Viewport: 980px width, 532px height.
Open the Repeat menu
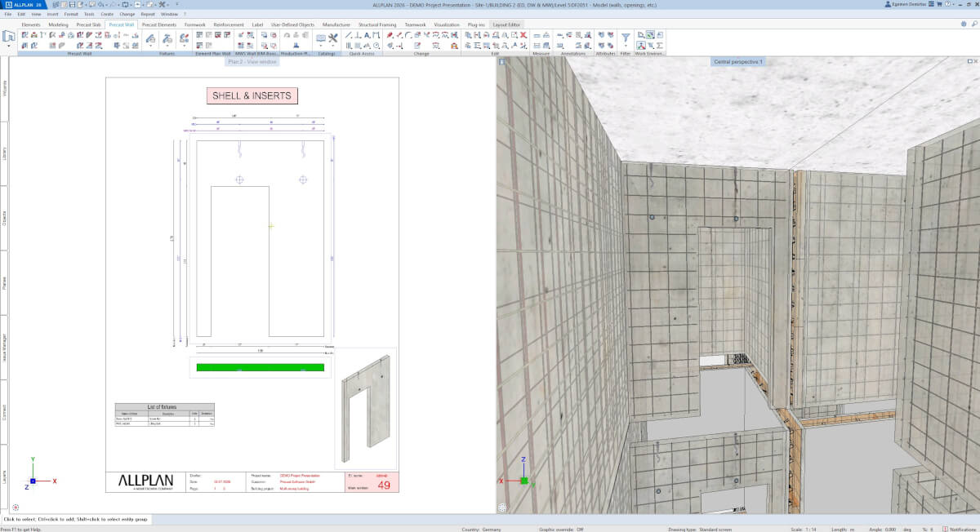coord(148,14)
